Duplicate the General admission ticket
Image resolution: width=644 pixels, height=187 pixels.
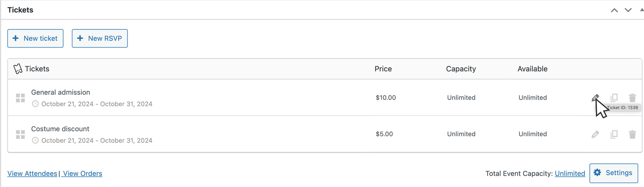pyautogui.click(x=614, y=98)
